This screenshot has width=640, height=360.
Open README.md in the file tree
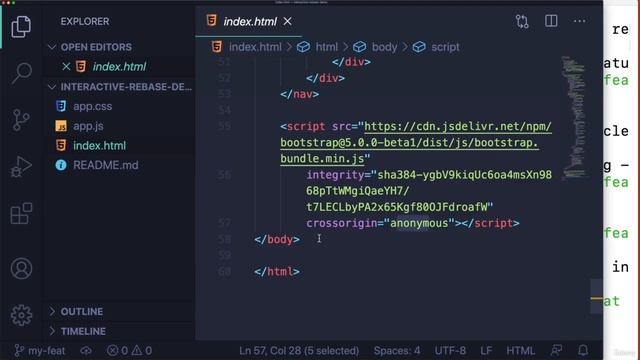point(105,165)
